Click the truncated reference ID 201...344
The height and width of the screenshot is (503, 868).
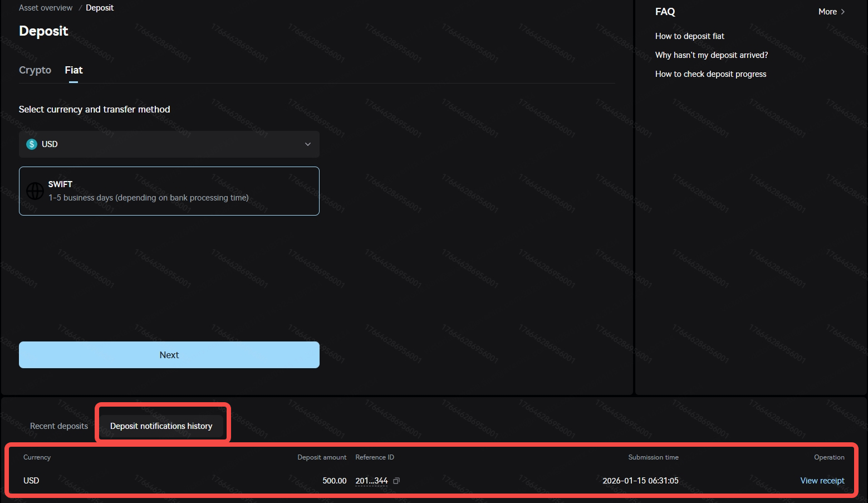coord(371,481)
